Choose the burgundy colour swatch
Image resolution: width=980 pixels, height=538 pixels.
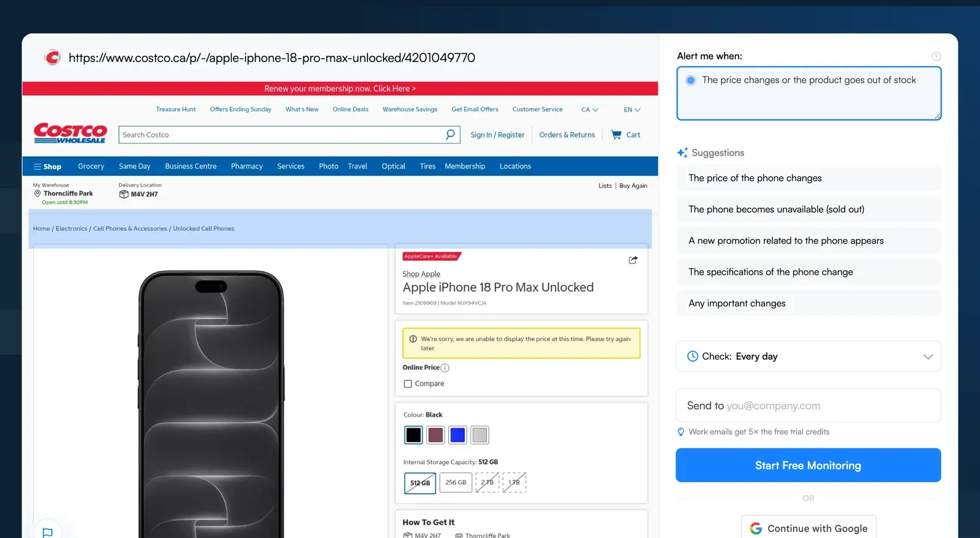pos(435,435)
